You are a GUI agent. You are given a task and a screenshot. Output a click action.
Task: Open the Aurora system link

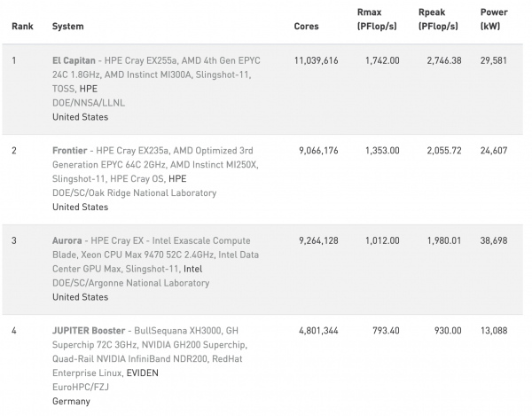coord(66,240)
